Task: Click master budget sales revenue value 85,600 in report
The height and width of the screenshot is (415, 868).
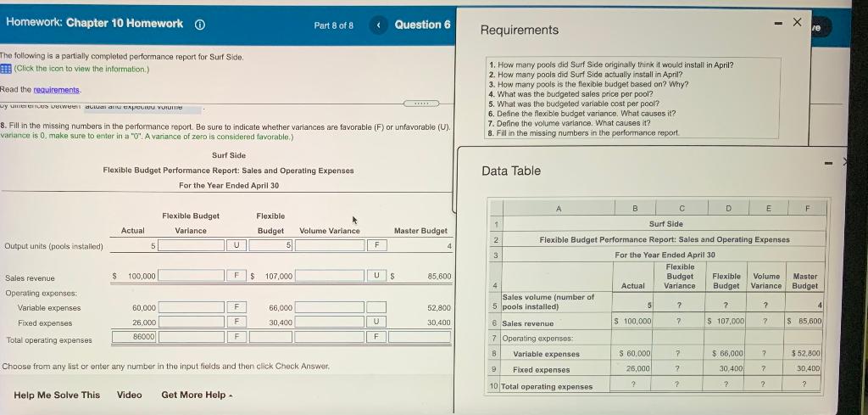Action: click(440, 276)
